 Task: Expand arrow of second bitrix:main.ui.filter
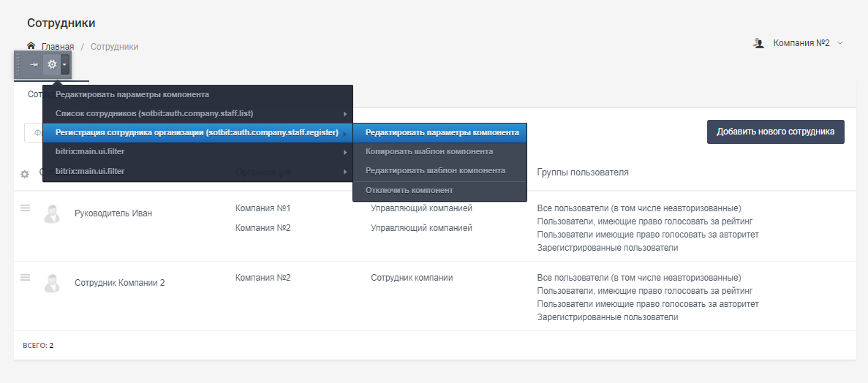[x=345, y=172]
